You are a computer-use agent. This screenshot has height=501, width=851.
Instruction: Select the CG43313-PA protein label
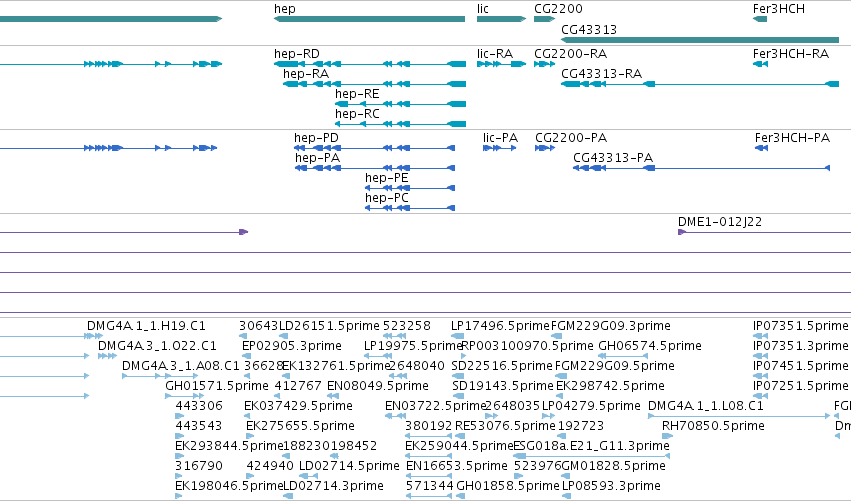[x=613, y=158]
